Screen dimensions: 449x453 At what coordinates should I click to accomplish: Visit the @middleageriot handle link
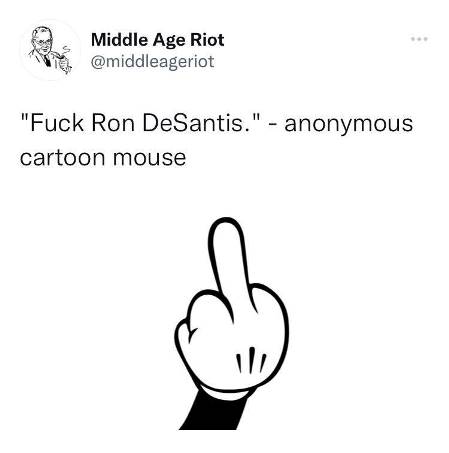tap(152, 62)
